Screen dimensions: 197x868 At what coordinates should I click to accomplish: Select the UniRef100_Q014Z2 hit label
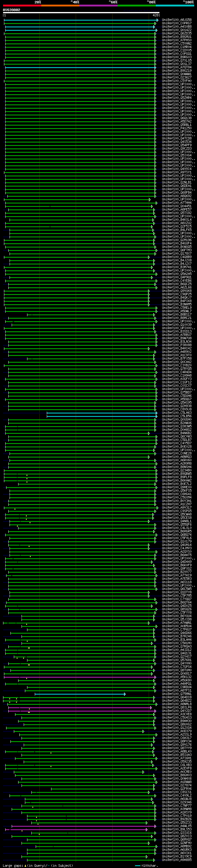coord(177,30)
